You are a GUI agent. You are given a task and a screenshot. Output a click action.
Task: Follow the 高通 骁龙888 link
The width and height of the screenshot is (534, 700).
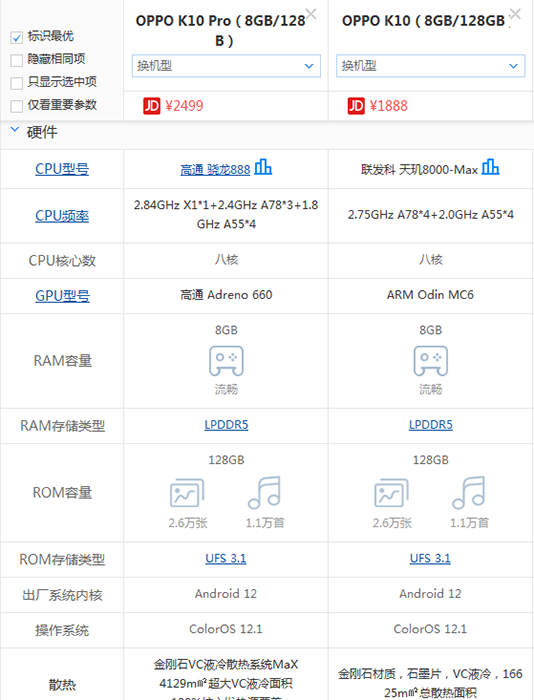(215, 170)
